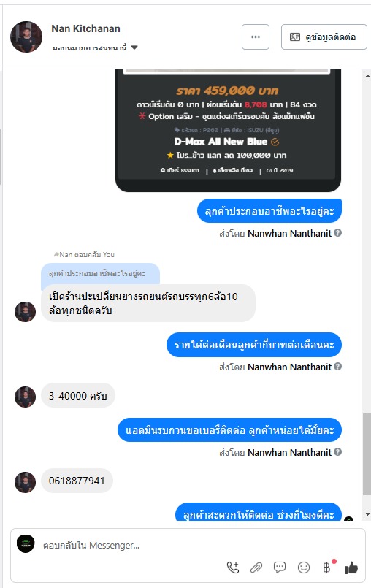Click help icon under the income question
This screenshot has width=371, height=588.
[x=337, y=367]
